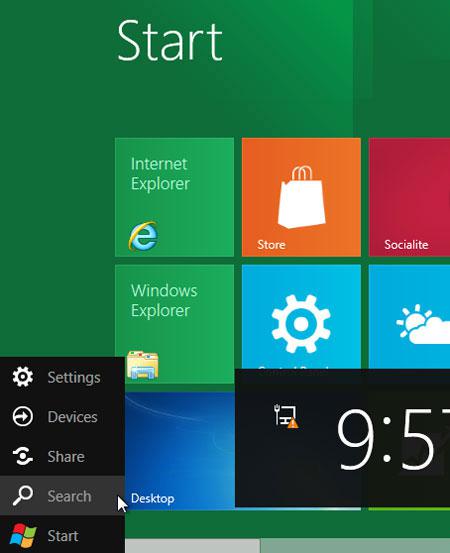Open the Store tile
Viewport: 450px width, 553px height.
(301, 197)
